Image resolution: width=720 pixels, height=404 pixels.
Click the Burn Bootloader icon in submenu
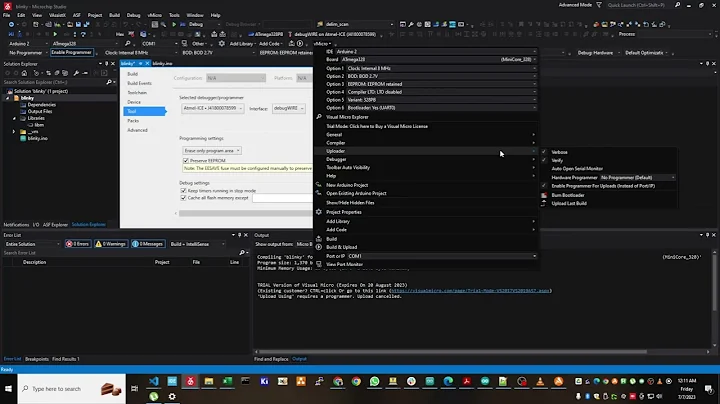[x=544, y=195]
